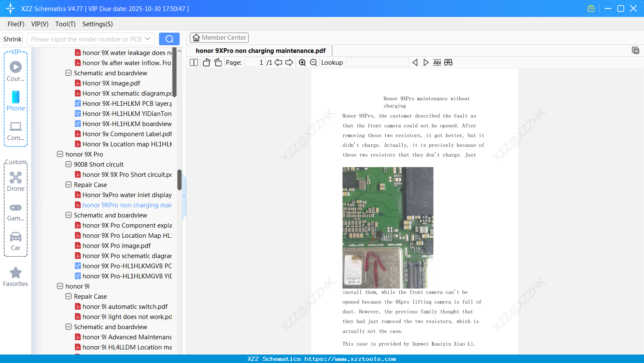
Task: Toggle two-page split view icon
Action: point(194,63)
